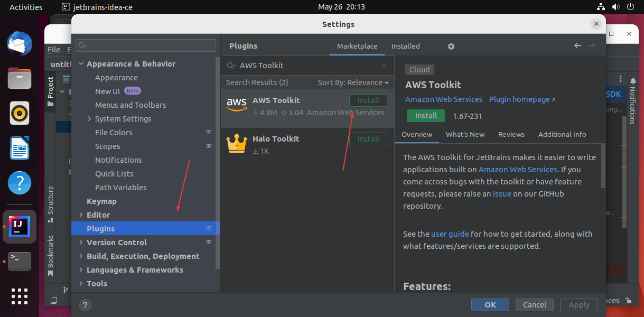The image size is (644, 317).
Task: Open the Terminal from the dock
Action: (x=20, y=262)
